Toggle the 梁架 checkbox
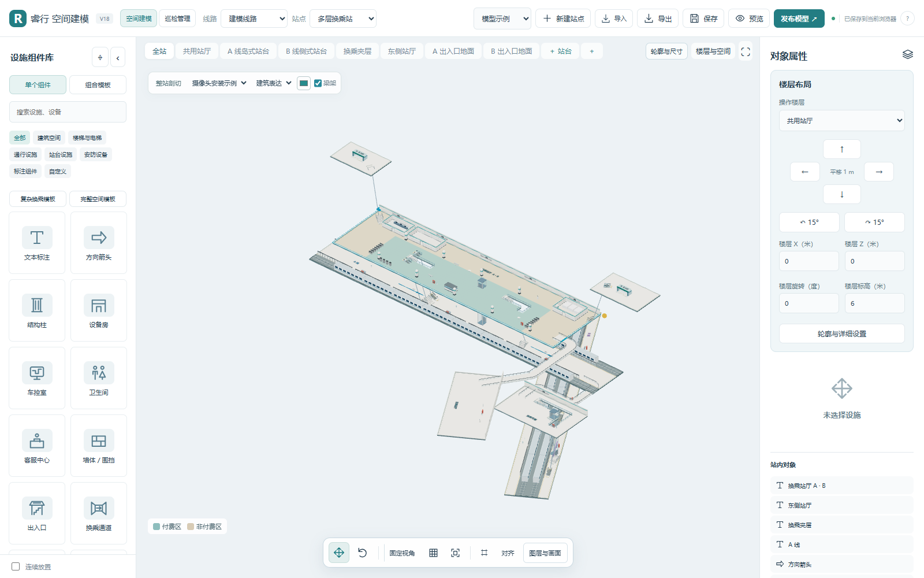The image size is (924, 578). [318, 83]
